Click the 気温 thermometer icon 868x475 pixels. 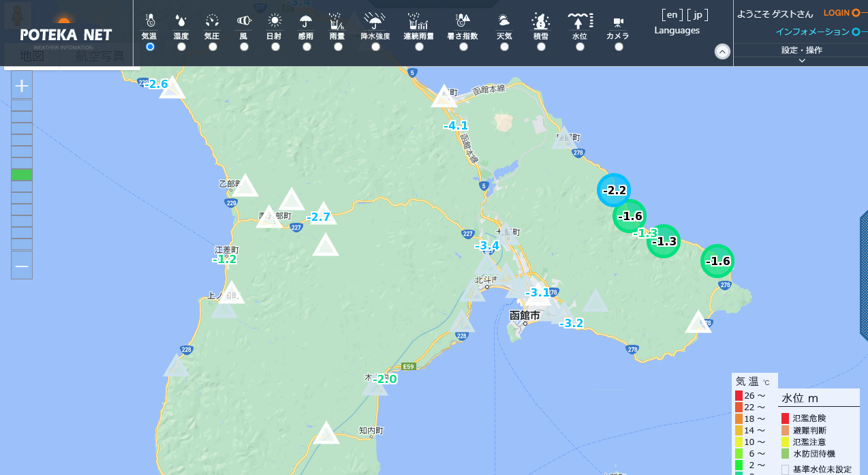point(149,20)
